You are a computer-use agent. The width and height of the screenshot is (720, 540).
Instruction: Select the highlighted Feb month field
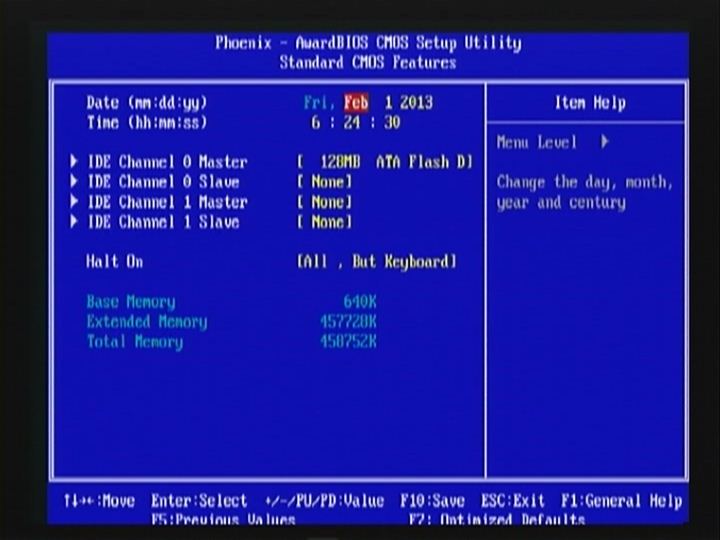[x=356, y=102]
